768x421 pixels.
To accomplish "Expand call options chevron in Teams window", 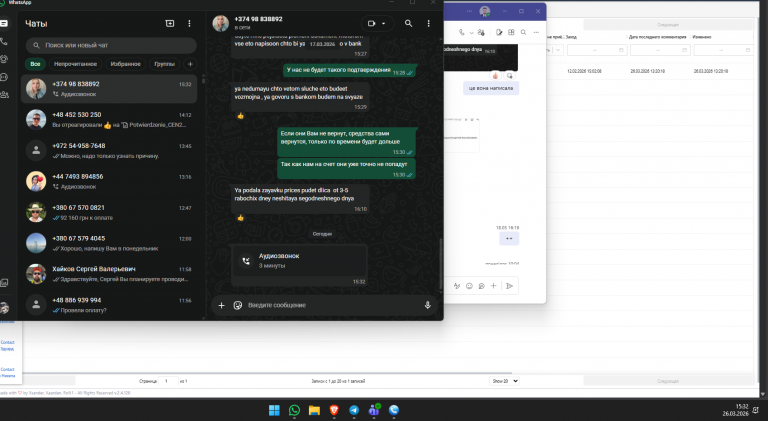I will click(x=471, y=33).
